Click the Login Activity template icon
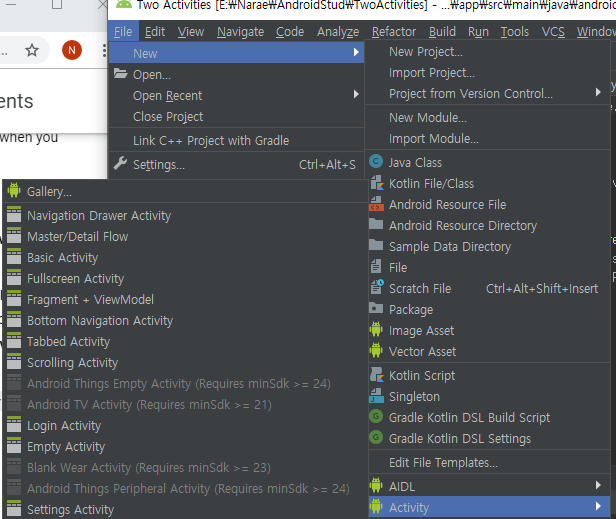This screenshot has width=616, height=519. click(14, 425)
